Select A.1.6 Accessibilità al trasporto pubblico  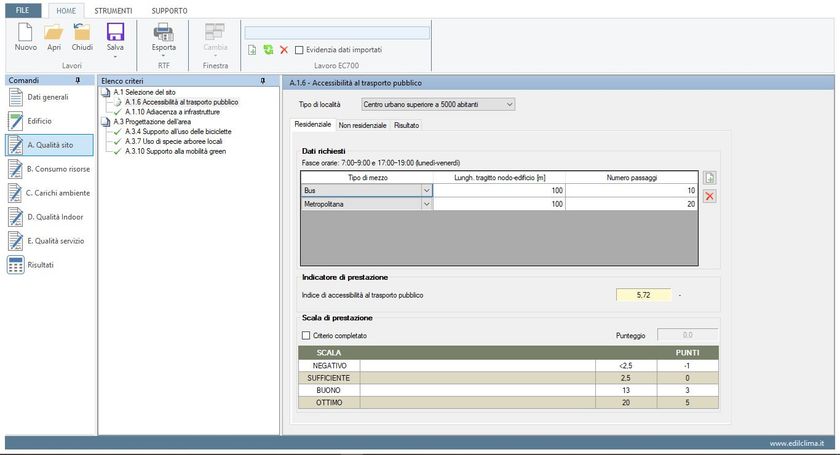coord(182,102)
